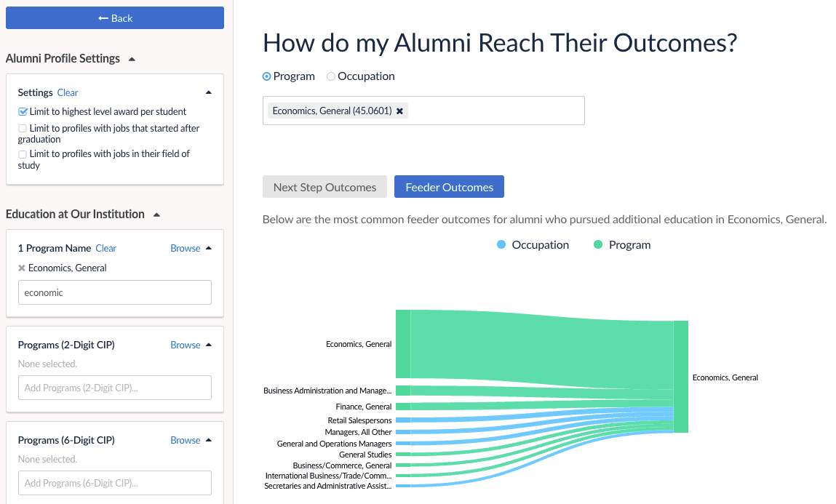
Task: Enable jobs that started after graduation
Action: pyautogui.click(x=23, y=129)
